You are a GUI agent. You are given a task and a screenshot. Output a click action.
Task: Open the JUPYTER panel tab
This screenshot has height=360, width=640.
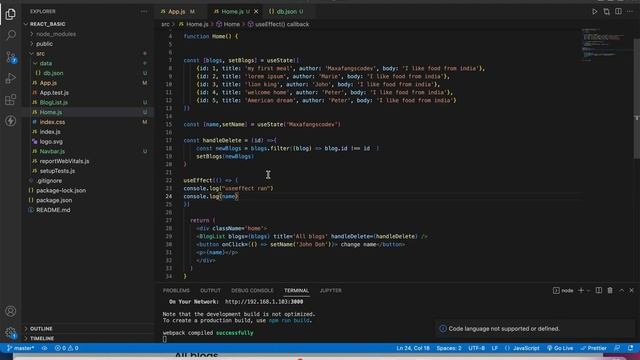pos(331,290)
